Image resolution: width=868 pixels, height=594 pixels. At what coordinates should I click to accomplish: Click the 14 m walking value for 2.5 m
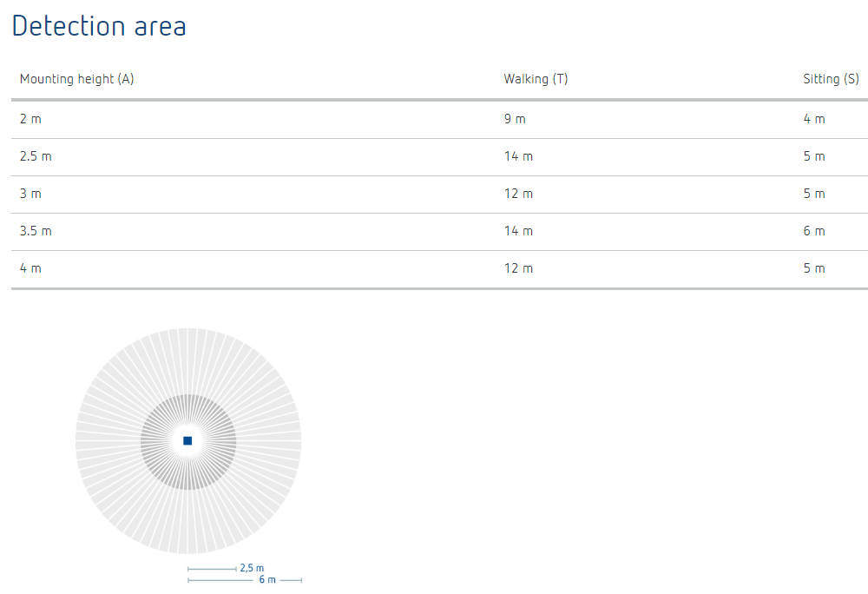pos(519,156)
